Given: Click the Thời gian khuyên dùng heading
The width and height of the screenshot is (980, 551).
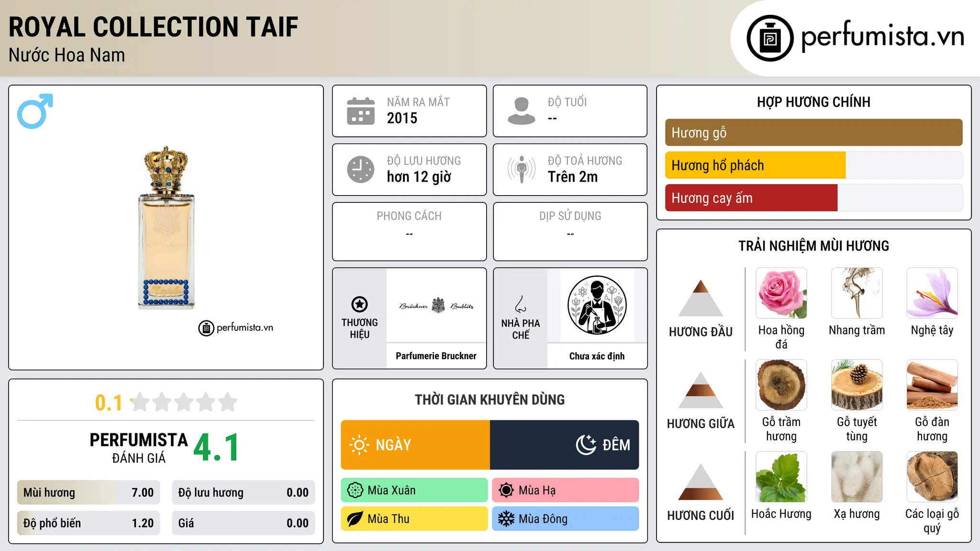Looking at the screenshot, I should coord(490,399).
